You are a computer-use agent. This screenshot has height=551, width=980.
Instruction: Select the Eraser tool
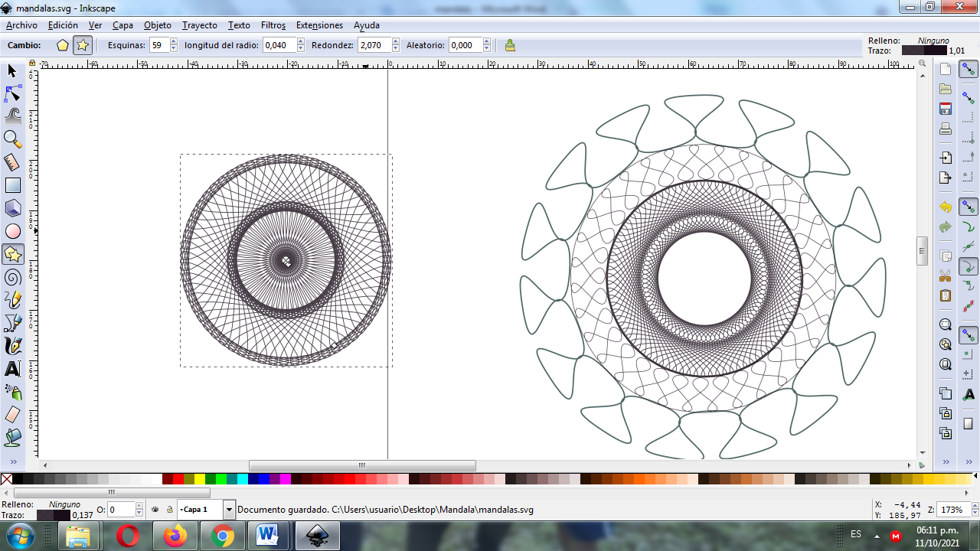(x=12, y=415)
